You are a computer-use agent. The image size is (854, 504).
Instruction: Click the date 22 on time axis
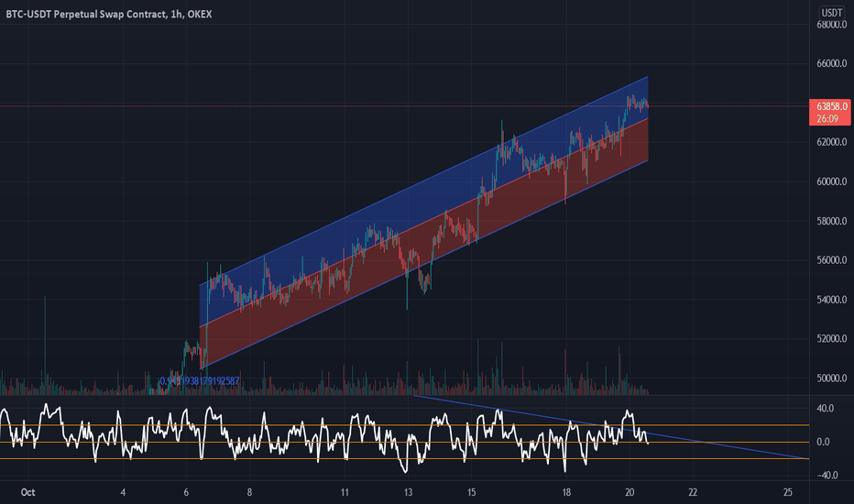pyautogui.click(x=693, y=493)
